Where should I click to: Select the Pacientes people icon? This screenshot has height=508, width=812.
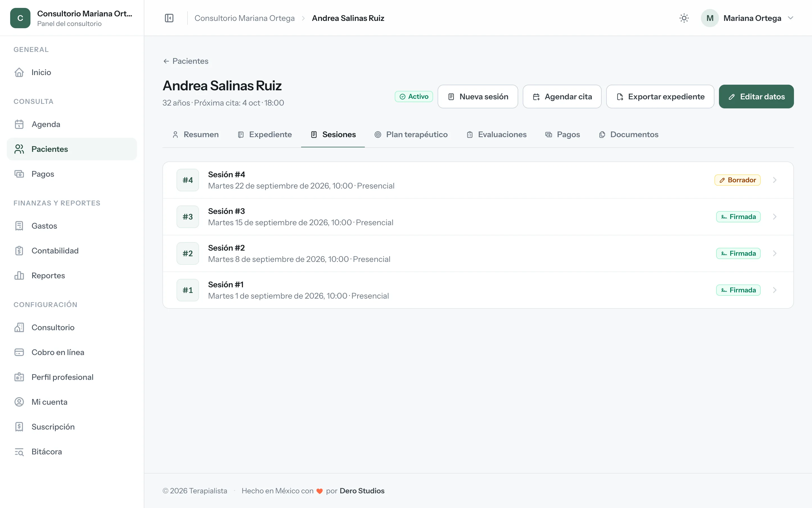point(19,149)
